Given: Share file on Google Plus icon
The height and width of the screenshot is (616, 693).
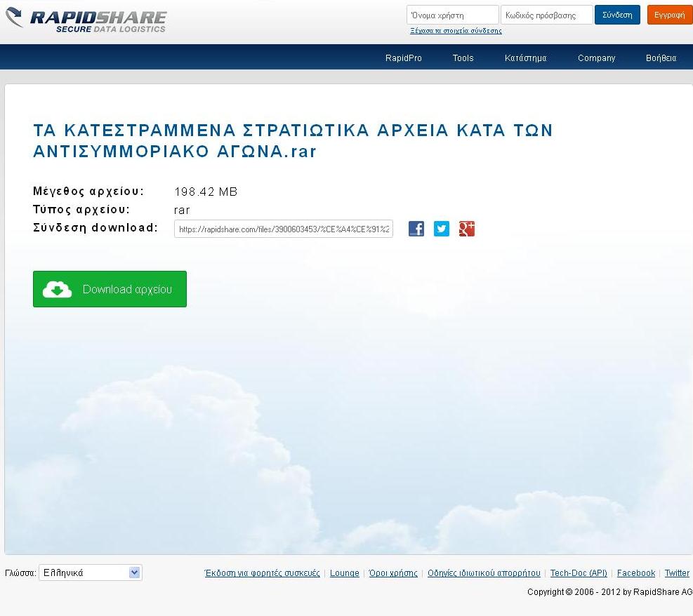Looking at the screenshot, I should [x=467, y=229].
